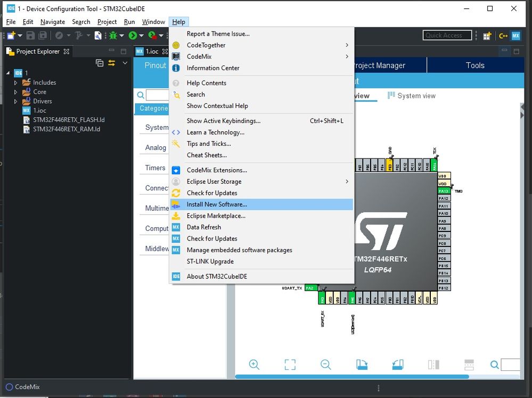Image resolution: width=532 pixels, height=398 pixels.
Task: Open the Project Explorer view menu chevron
Action: pyautogui.click(x=125, y=63)
